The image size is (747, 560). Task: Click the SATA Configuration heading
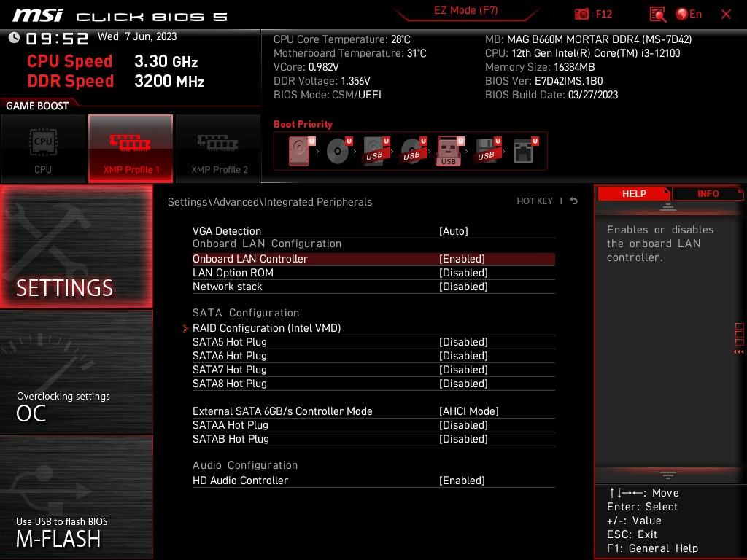point(246,313)
